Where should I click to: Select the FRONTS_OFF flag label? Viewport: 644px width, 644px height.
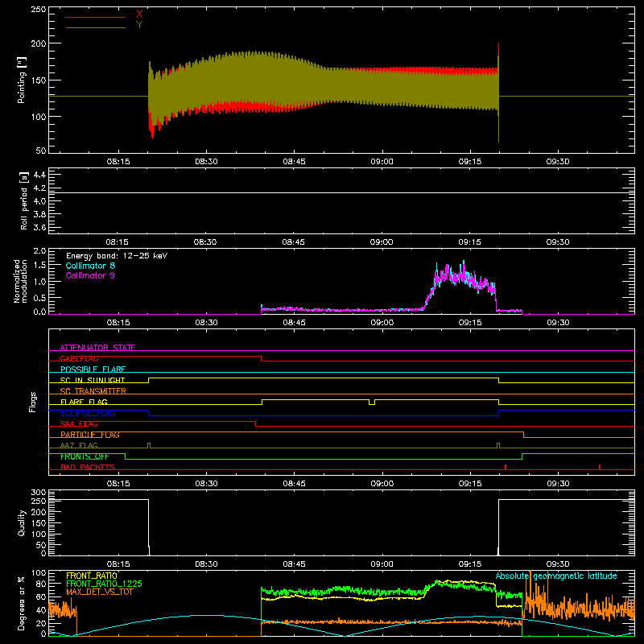coord(85,456)
